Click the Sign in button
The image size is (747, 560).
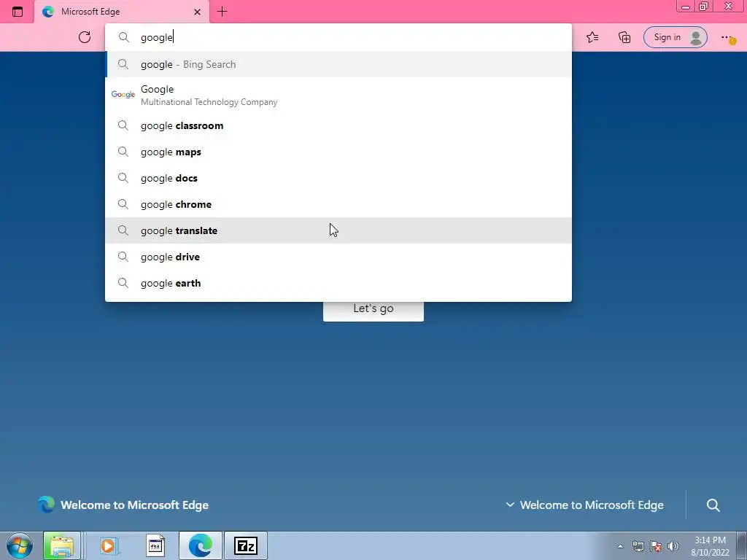pyautogui.click(x=675, y=37)
